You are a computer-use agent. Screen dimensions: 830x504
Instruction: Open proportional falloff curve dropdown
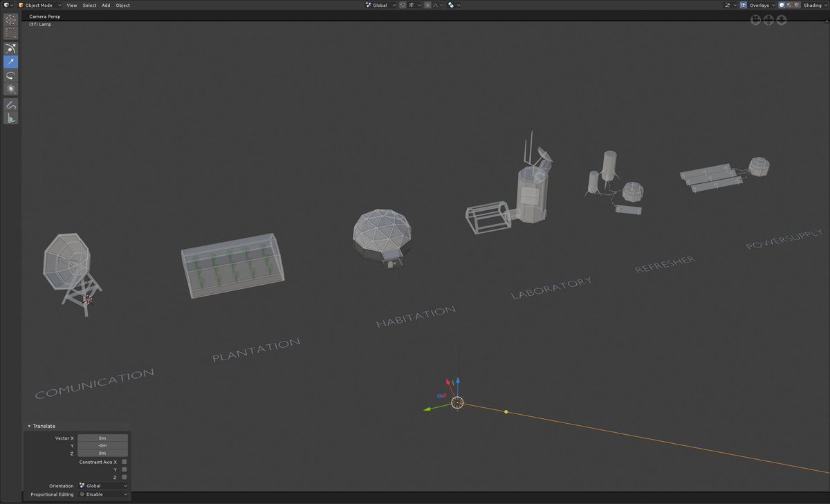coord(438,5)
